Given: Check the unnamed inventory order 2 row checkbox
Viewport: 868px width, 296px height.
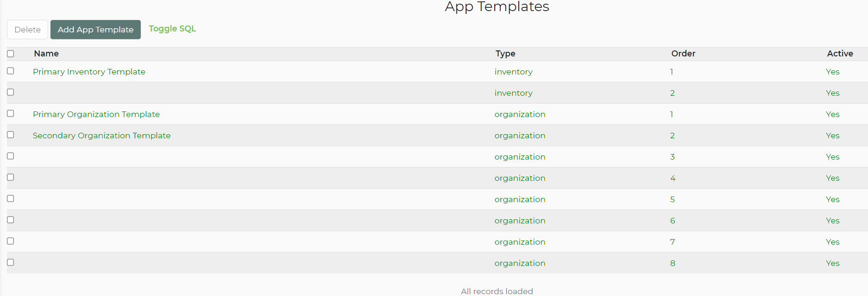Looking at the screenshot, I should coord(11,92).
